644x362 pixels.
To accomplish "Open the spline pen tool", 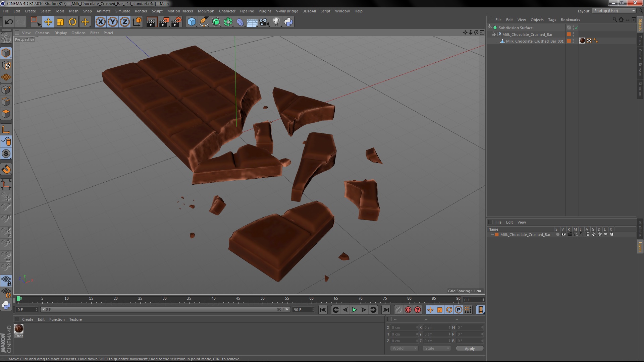I will [204, 22].
